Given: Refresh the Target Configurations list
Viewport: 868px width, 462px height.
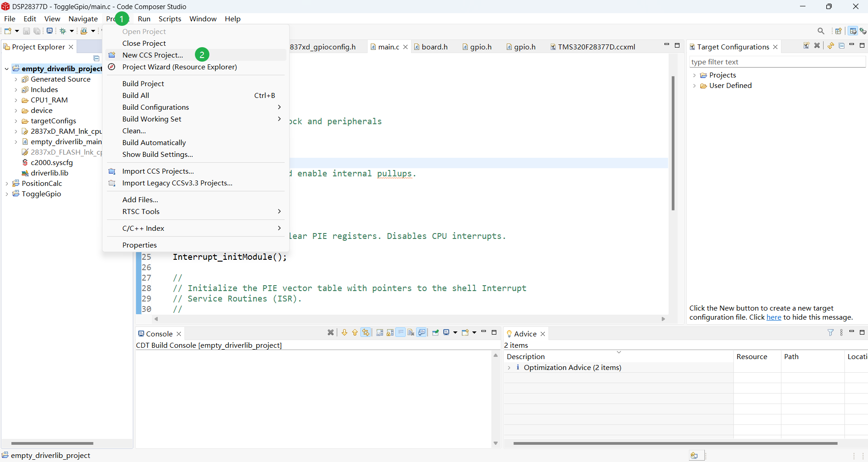Looking at the screenshot, I should (830, 46).
